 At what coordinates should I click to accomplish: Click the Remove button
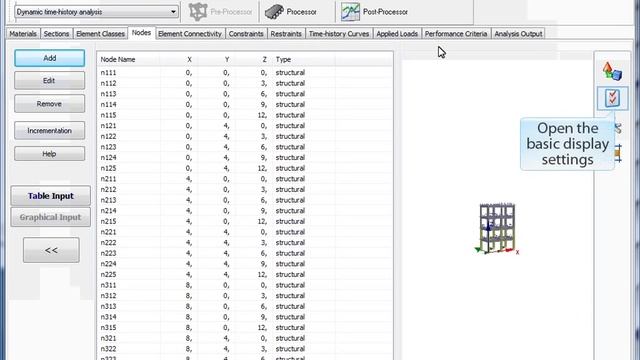click(49, 104)
